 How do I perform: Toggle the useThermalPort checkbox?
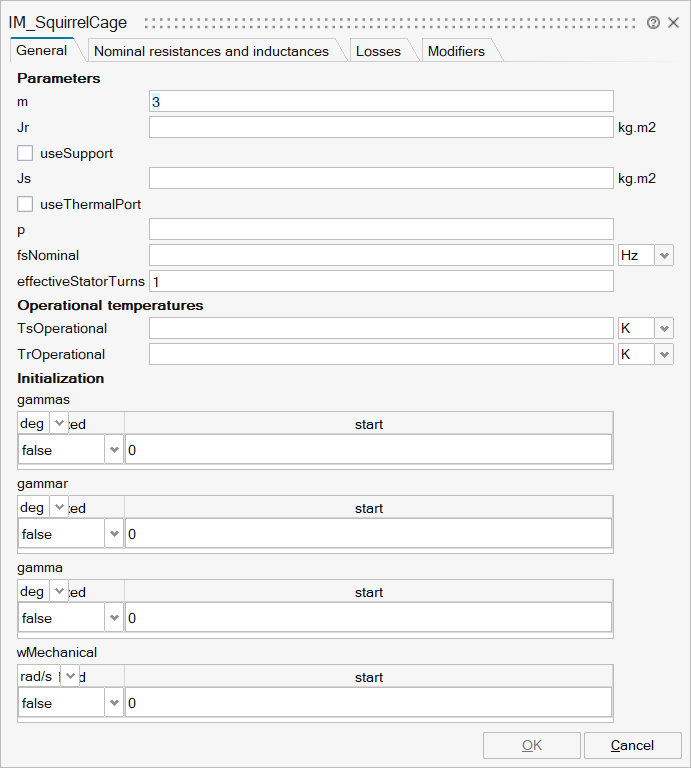click(x=26, y=204)
